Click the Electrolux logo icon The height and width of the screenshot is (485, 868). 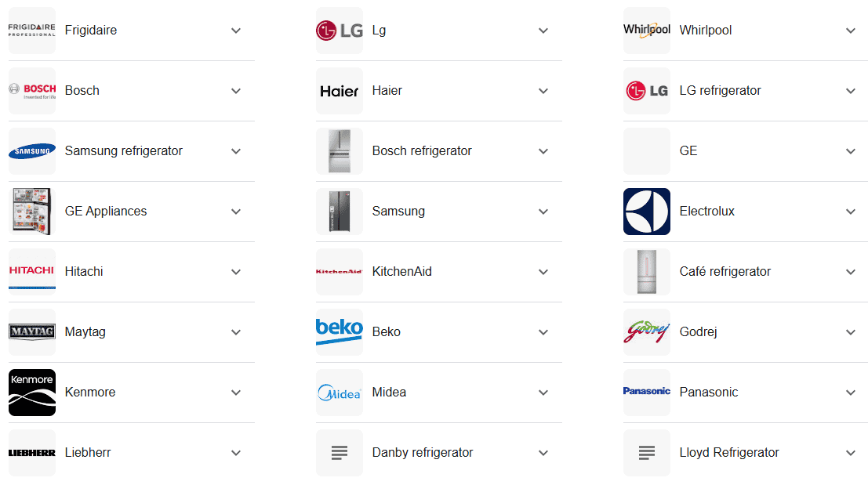(x=647, y=212)
